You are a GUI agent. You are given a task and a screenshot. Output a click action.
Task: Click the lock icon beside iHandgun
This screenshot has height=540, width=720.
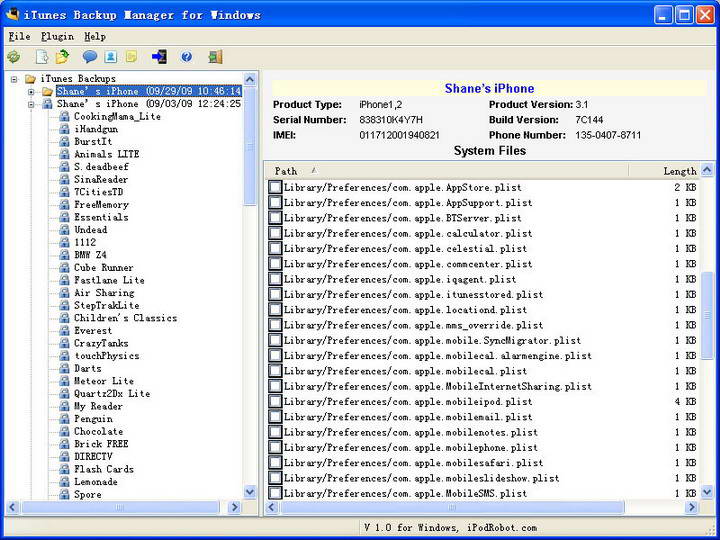(x=65, y=129)
